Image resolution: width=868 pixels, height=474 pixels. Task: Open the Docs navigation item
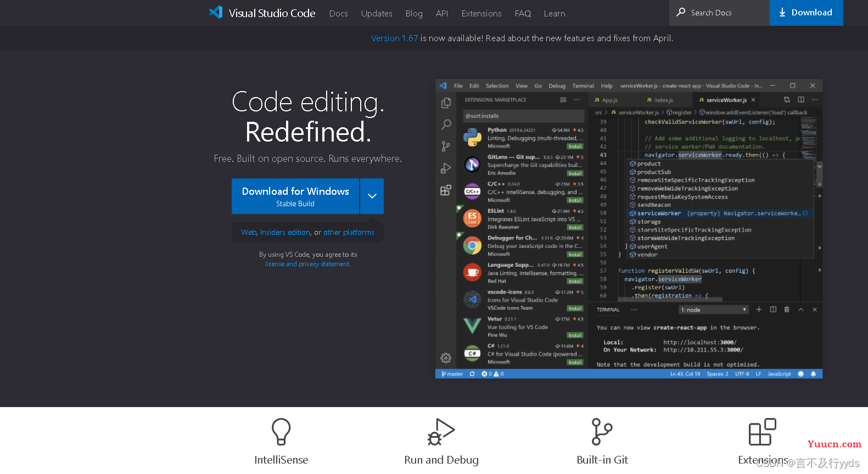click(x=338, y=13)
